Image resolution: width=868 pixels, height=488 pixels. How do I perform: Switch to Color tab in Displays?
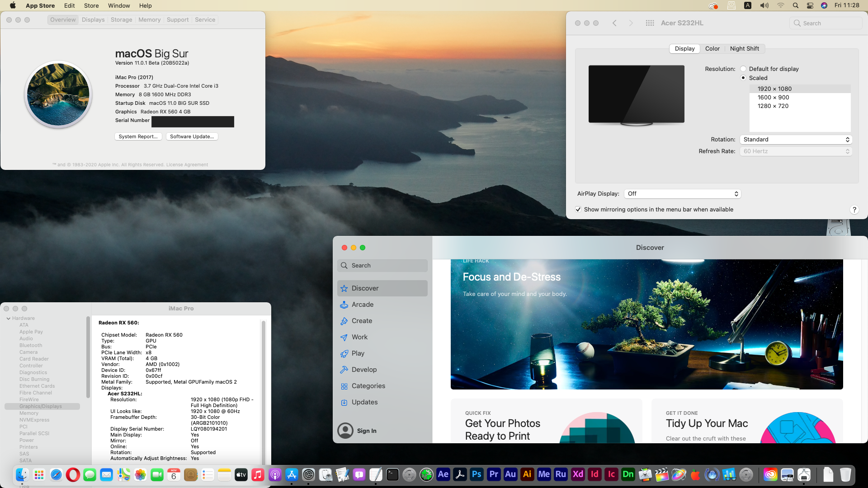(x=712, y=48)
